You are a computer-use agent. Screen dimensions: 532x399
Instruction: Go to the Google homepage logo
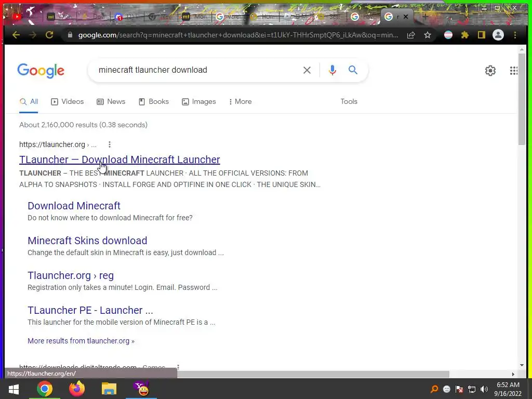click(41, 71)
